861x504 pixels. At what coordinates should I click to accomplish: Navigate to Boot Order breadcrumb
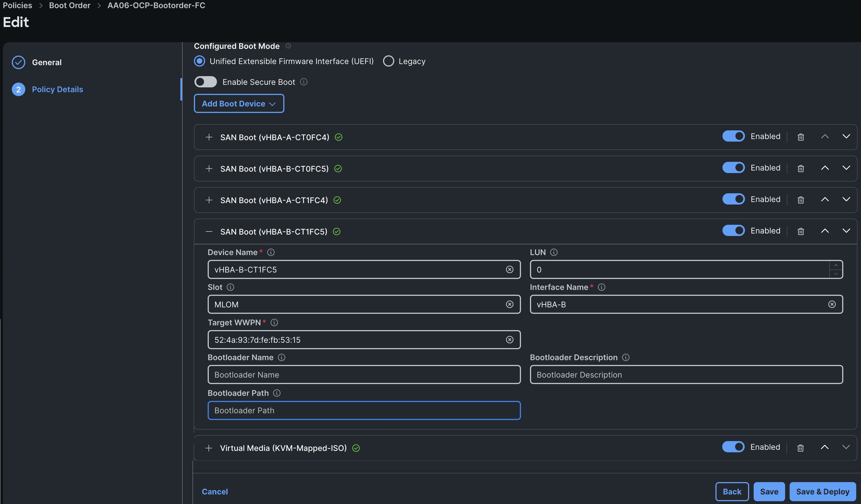click(x=70, y=5)
